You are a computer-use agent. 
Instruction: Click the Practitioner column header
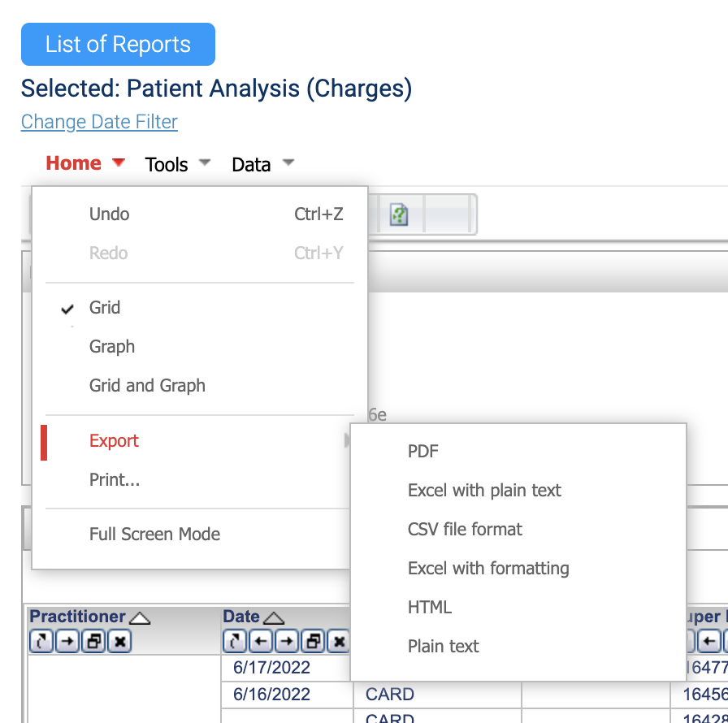[77, 617]
